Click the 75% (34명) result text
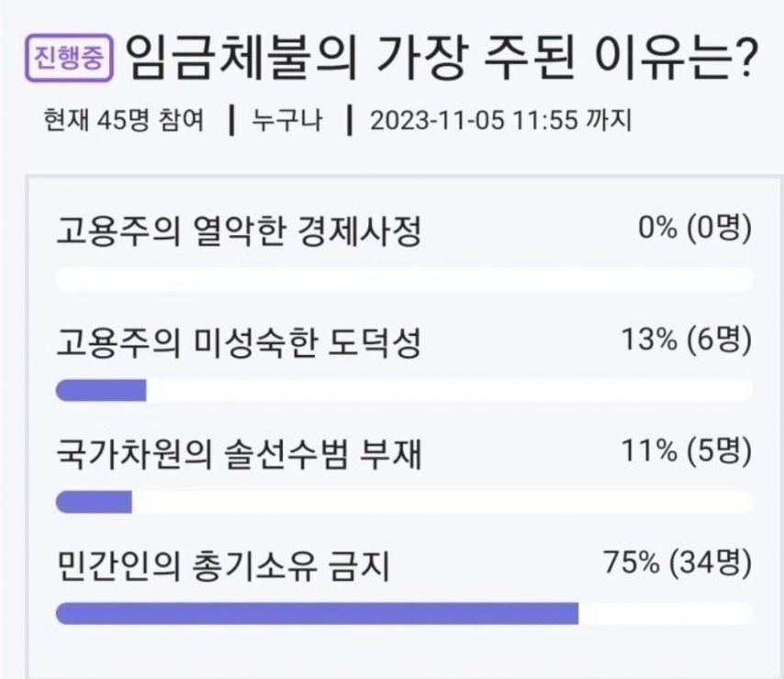This screenshot has width=784, height=679. 678,562
